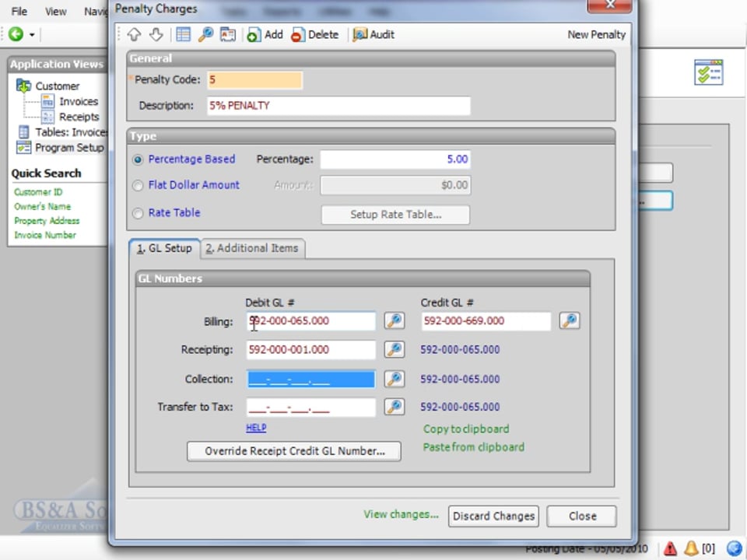The image size is (747, 560).
Task: Look up Receipting debit GL number
Action: [395, 349]
